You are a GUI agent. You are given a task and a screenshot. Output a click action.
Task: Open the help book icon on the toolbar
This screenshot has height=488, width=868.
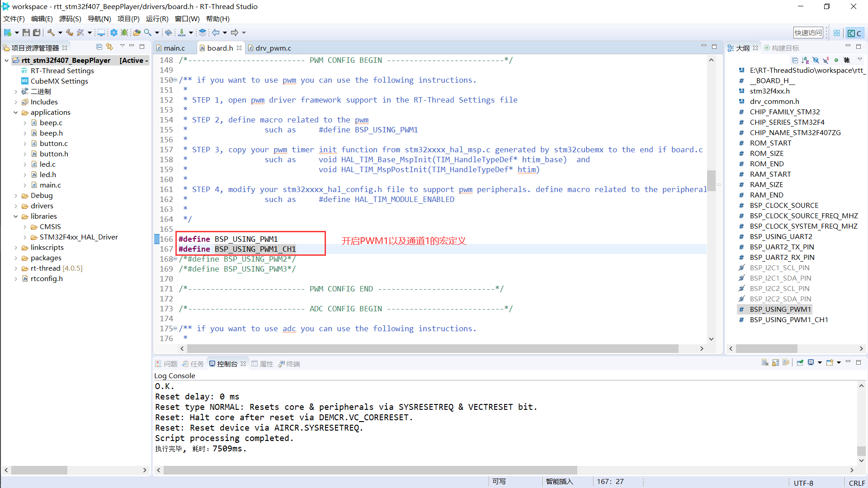(169, 33)
